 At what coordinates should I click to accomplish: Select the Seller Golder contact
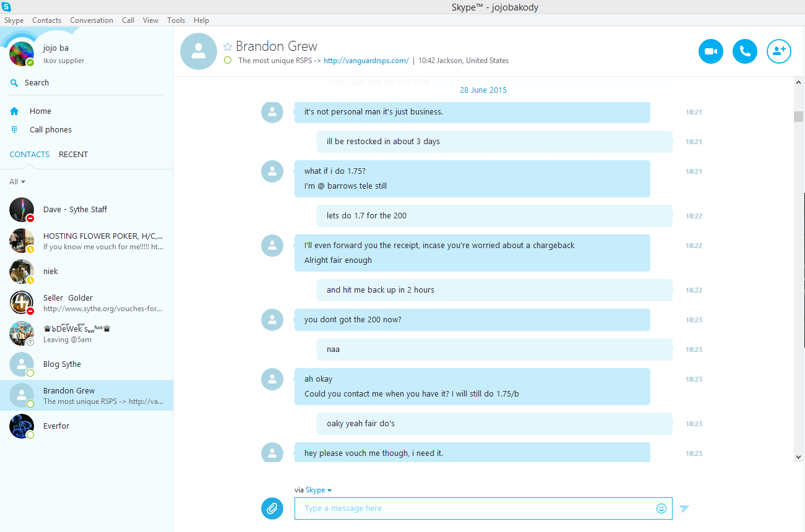point(87,302)
